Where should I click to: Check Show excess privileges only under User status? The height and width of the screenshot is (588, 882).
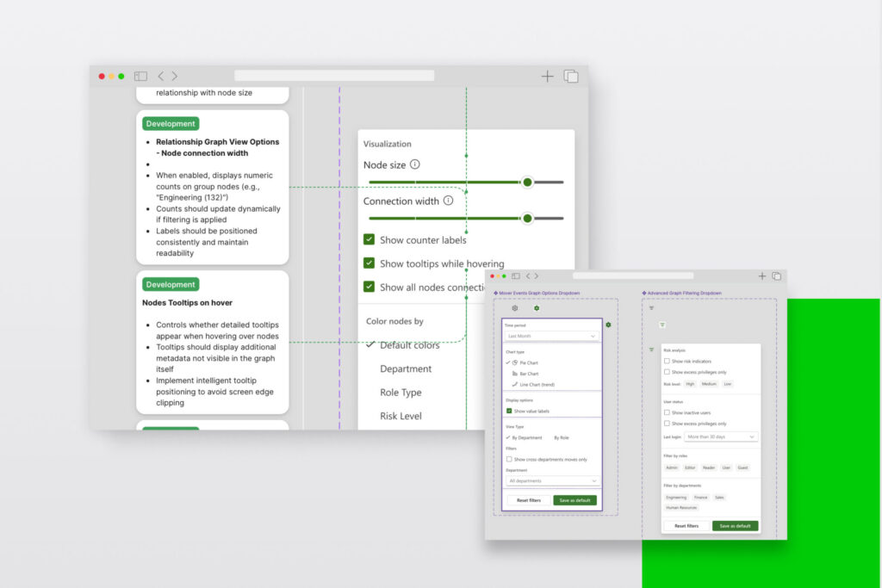point(668,424)
